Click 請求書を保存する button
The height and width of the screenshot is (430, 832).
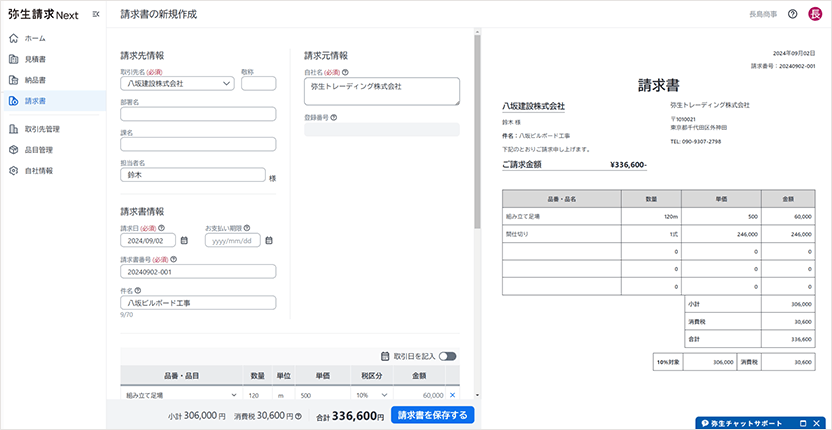[x=432, y=415]
